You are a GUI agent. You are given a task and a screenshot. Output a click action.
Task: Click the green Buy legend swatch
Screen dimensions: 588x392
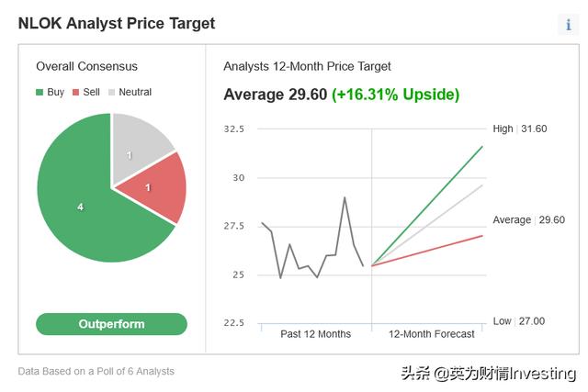[x=40, y=92]
